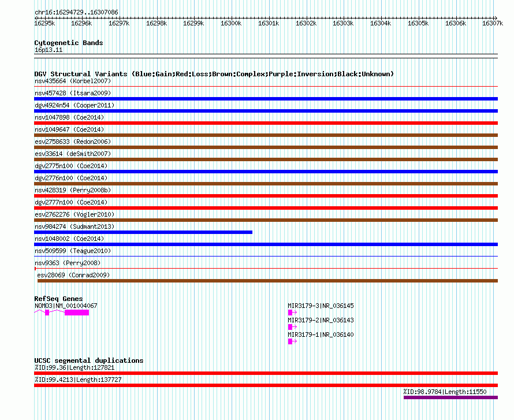Screen dimensions: 514x420
Task: Click the 16300k ruler tick label
Action: [231, 23]
